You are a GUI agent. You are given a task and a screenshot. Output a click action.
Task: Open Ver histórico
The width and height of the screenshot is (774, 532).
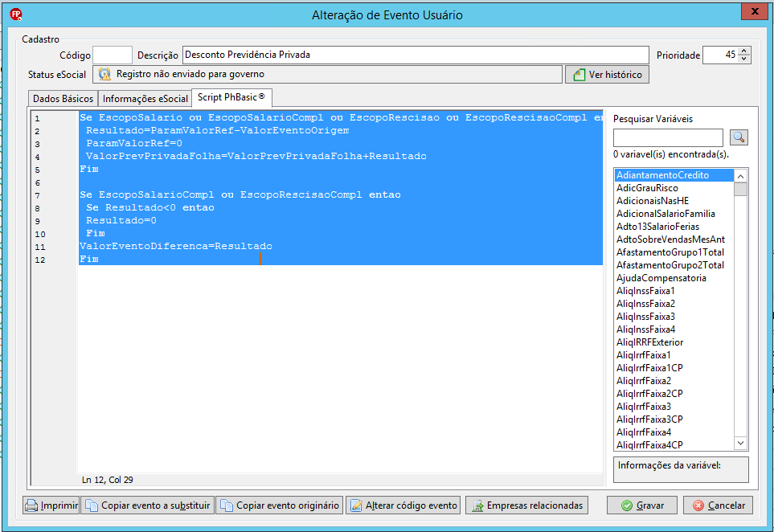607,75
